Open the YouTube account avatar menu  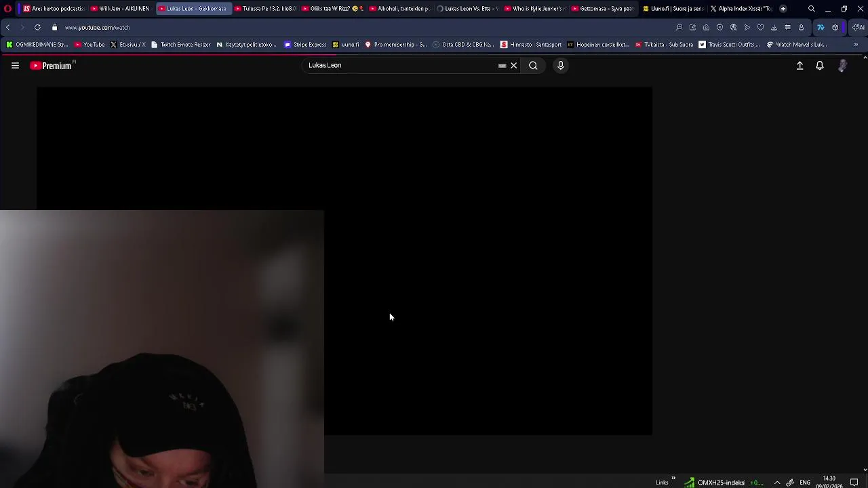[842, 66]
